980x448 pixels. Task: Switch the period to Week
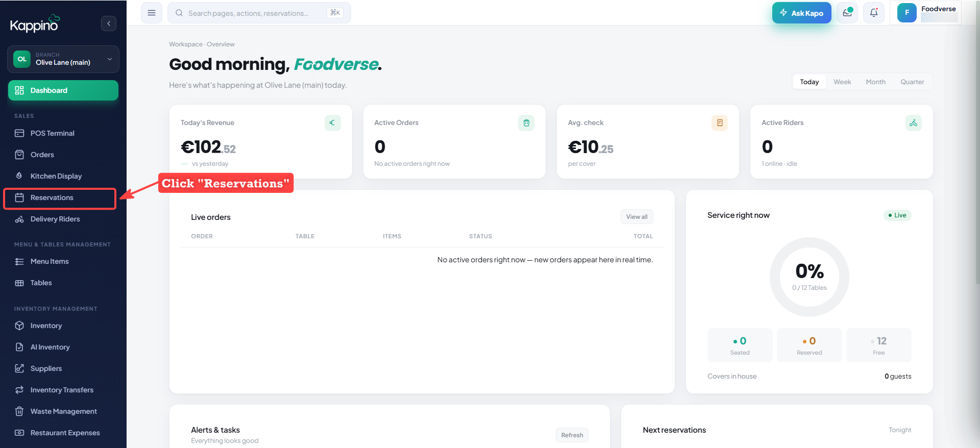point(842,82)
